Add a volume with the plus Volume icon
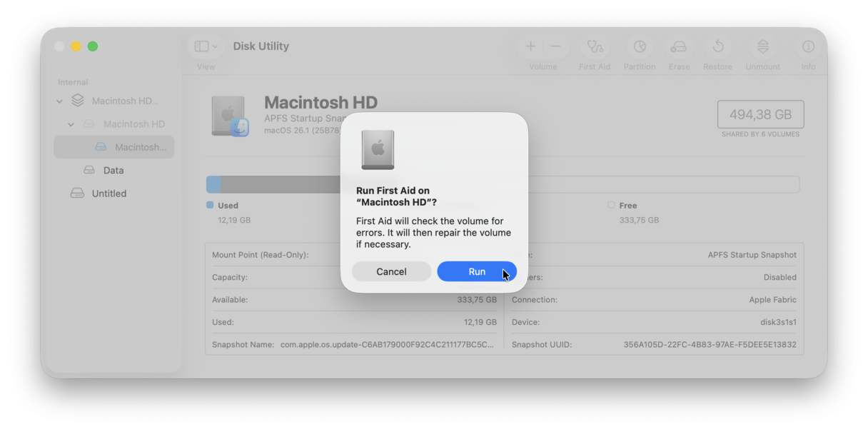The image size is (868, 432). pyautogui.click(x=531, y=46)
